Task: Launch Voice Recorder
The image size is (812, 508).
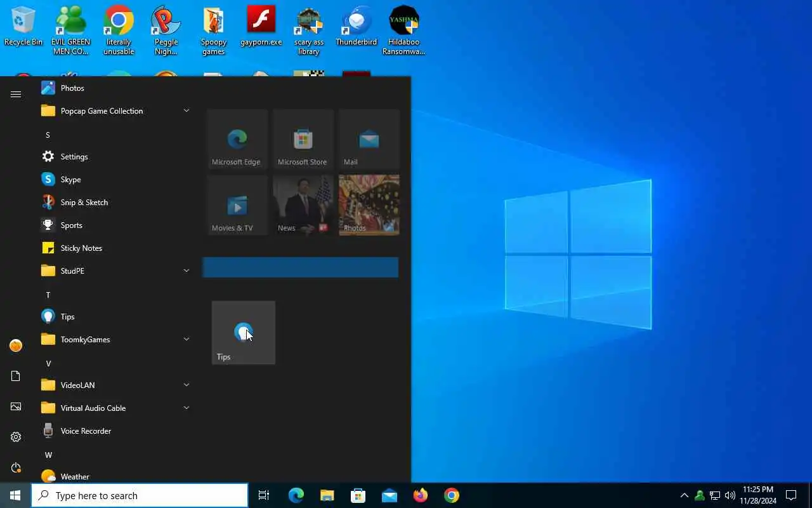Action: click(x=115, y=431)
